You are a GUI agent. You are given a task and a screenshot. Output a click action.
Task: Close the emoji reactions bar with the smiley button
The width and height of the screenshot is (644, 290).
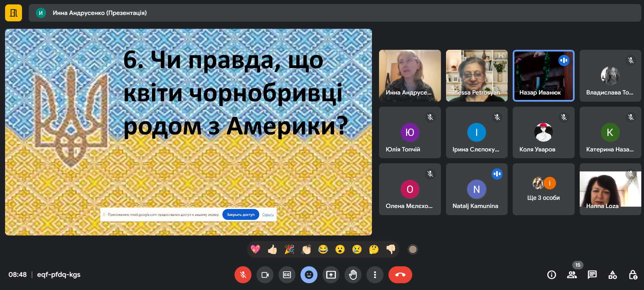coord(309,275)
